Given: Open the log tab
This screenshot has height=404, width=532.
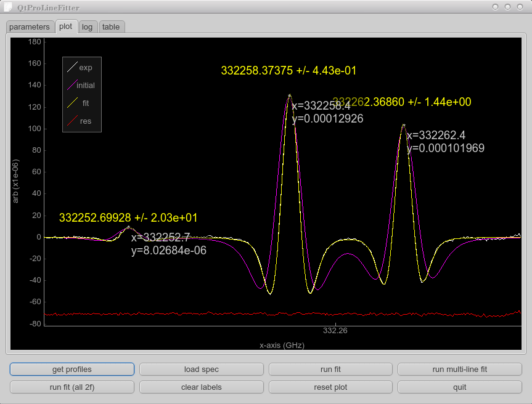Looking at the screenshot, I should 88,27.
